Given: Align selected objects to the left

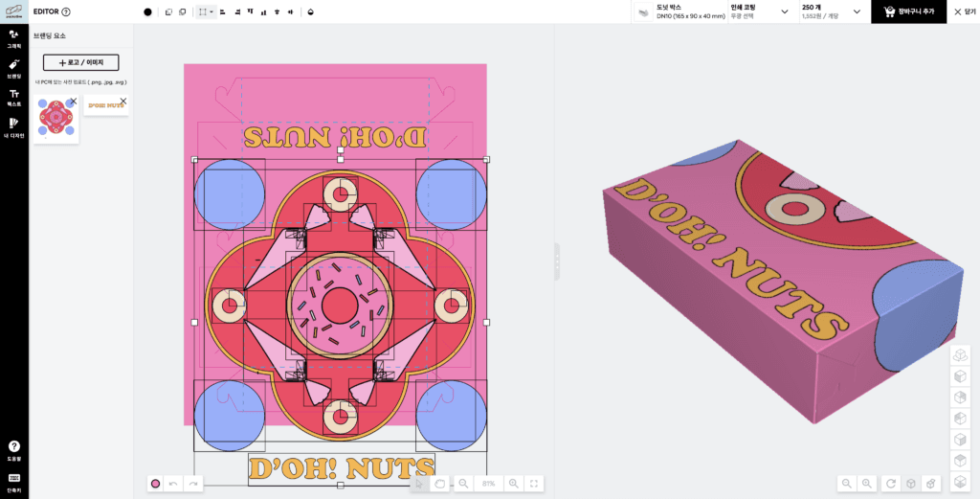Looking at the screenshot, I should (222, 11).
